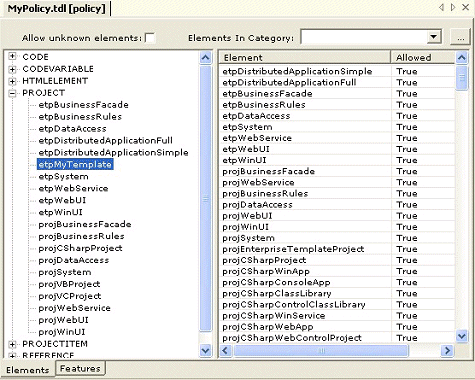475x380 pixels.
Task: Select the projEnterpriseTemplateProject list row
Action: click(337, 249)
